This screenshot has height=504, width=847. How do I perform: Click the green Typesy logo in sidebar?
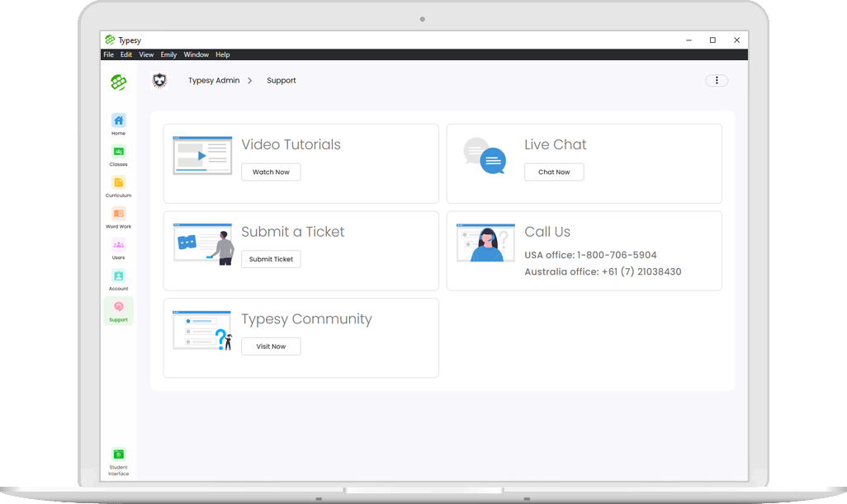coord(118,82)
